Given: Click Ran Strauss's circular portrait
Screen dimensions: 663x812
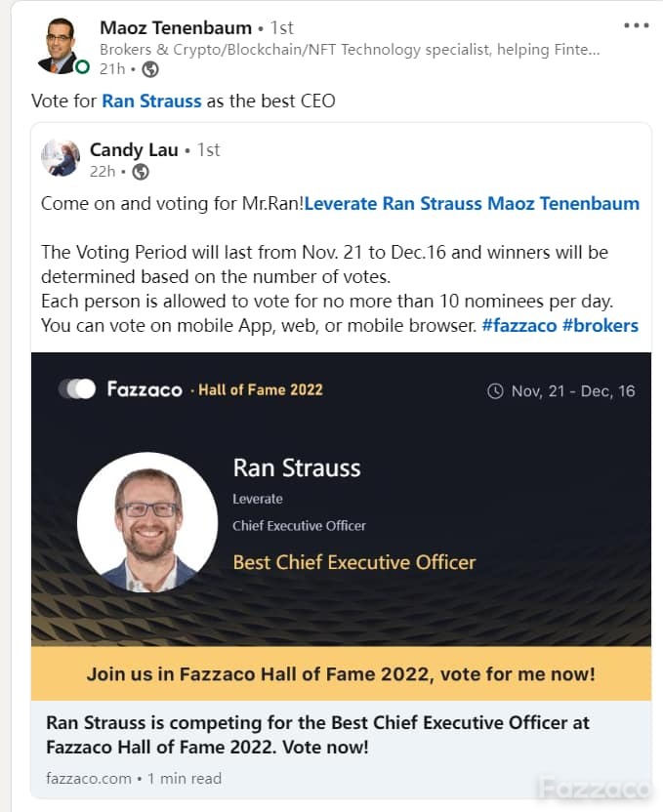Looking at the screenshot, I should coord(147,522).
